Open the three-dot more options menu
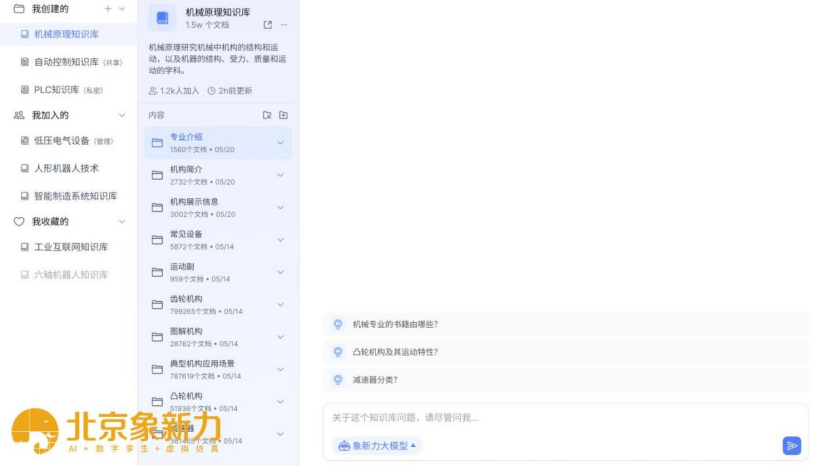 284,24
